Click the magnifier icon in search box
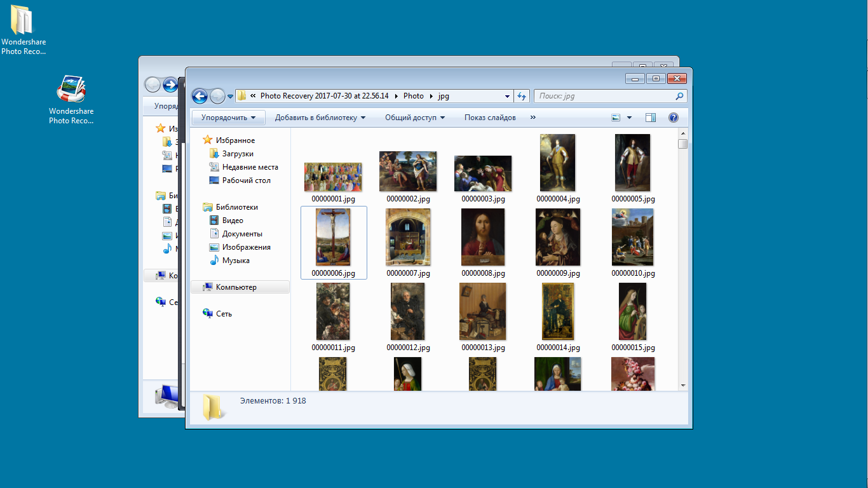 pyautogui.click(x=679, y=96)
